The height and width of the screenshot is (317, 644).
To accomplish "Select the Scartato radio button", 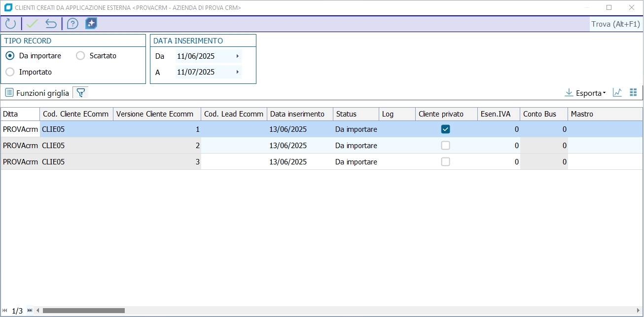I will click(80, 56).
